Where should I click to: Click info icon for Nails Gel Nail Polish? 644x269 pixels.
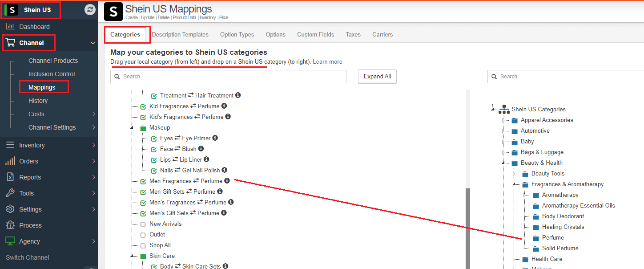pos(225,170)
